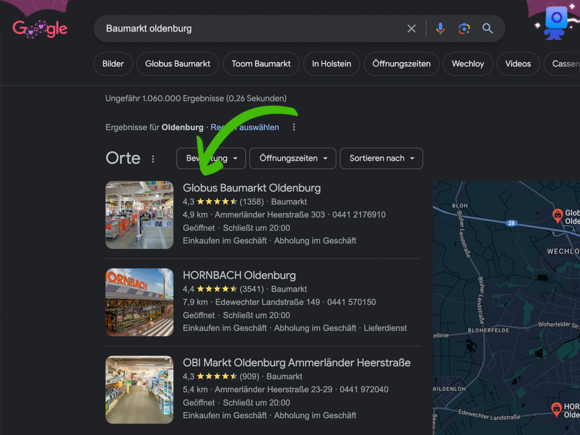Clear the search box with X icon
Image resolution: width=580 pixels, height=435 pixels.
[411, 28]
